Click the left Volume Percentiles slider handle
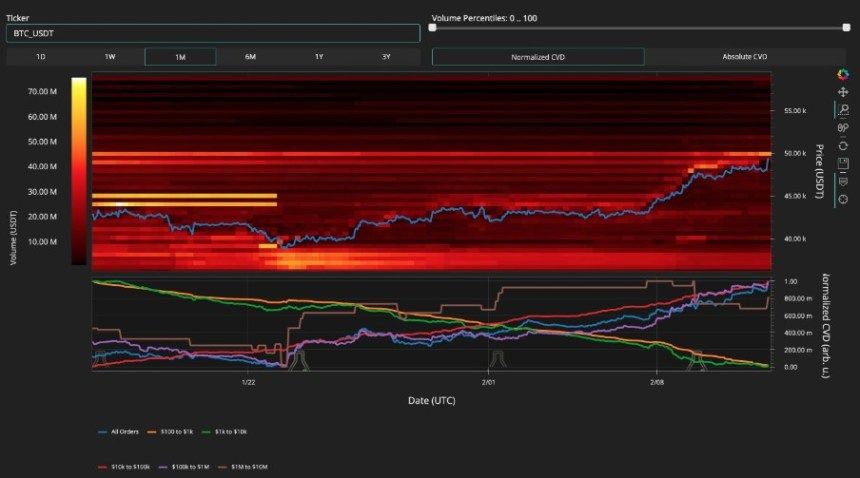The height and width of the screenshot is (478, 860). coord(432,27)
